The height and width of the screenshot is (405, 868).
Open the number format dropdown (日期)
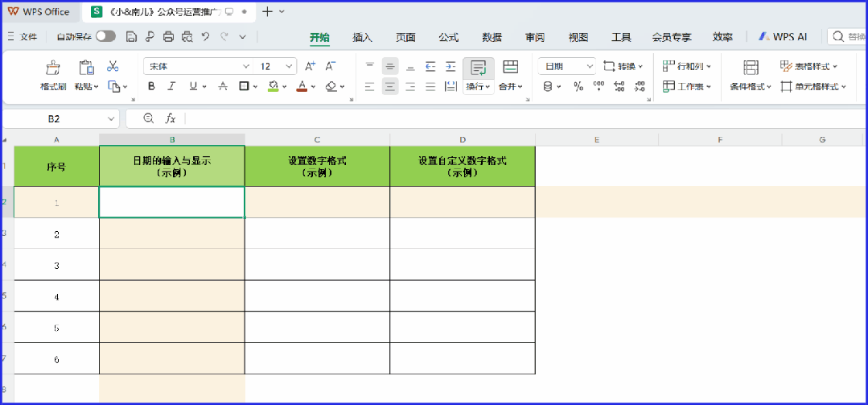(x=590, y=67)
